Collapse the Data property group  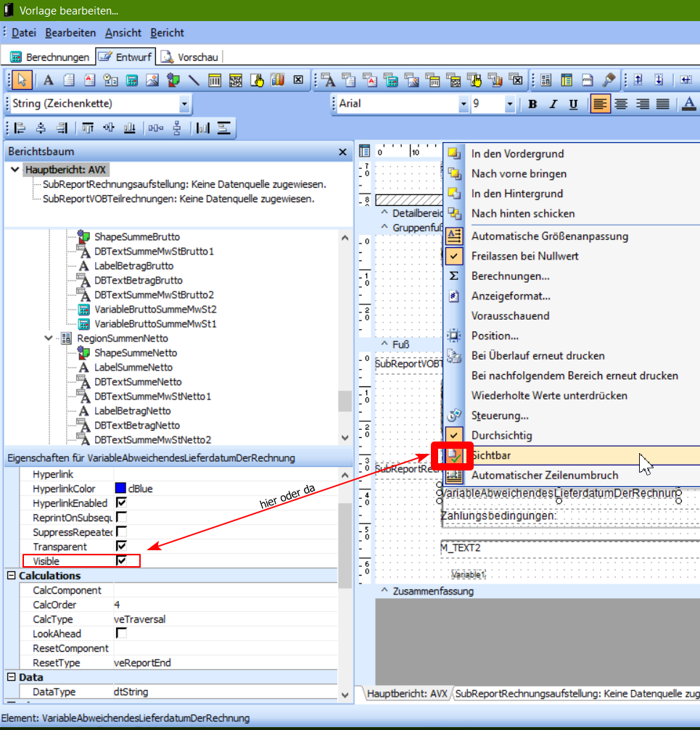click(x=11, y=677)
